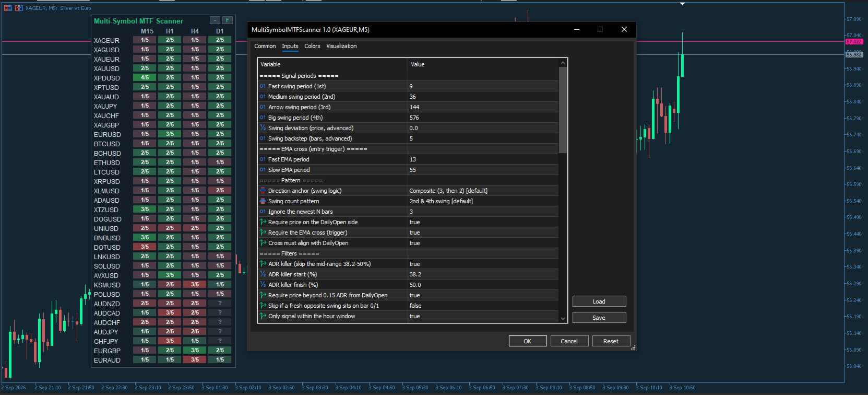Click XPDUSD M15 green 4/5 cell
The height and width of the screenshot is (395, 868).
point(145,77)
